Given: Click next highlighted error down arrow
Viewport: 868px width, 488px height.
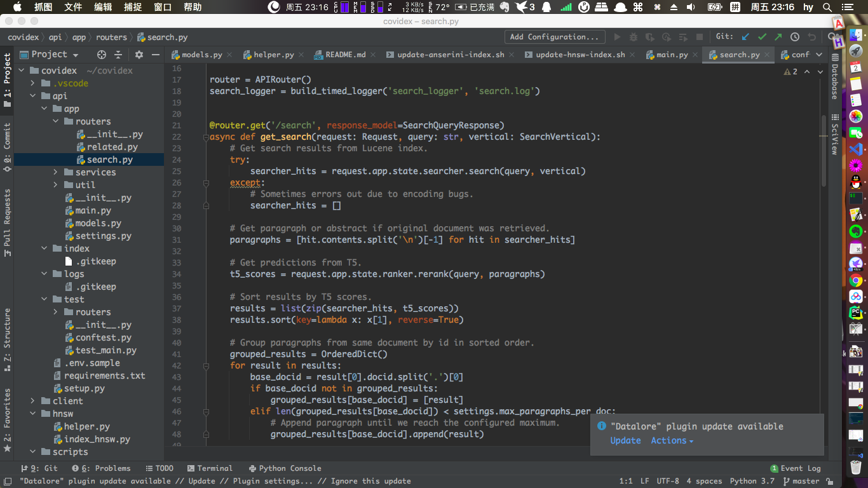Looking at the screenshot, I should pos(820,71).
